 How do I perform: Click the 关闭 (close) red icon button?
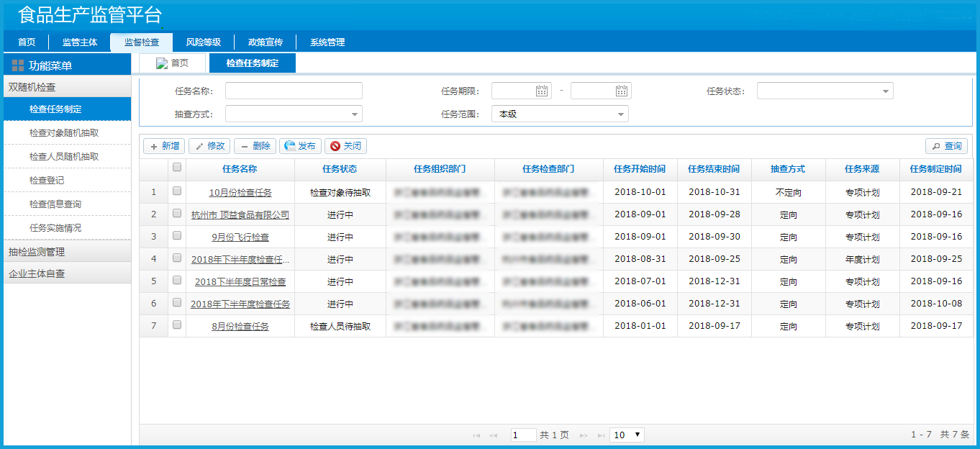pyautogui.click(x=345, y=146)
